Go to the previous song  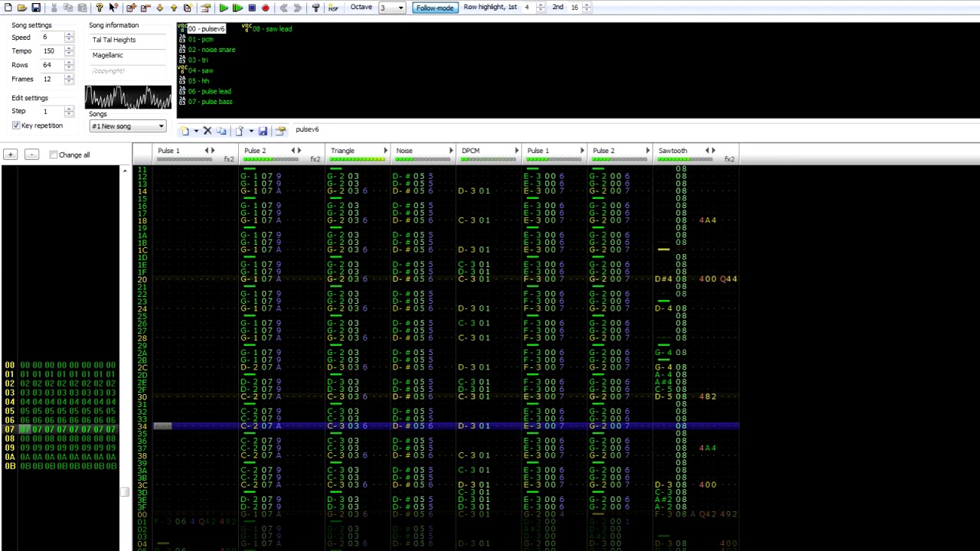coord(283,8)
